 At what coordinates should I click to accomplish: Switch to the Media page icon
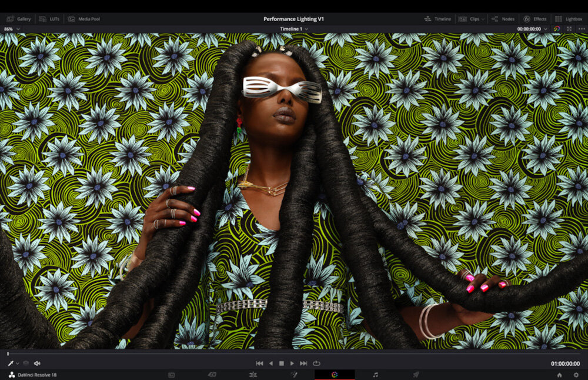(x=172, y=375)
